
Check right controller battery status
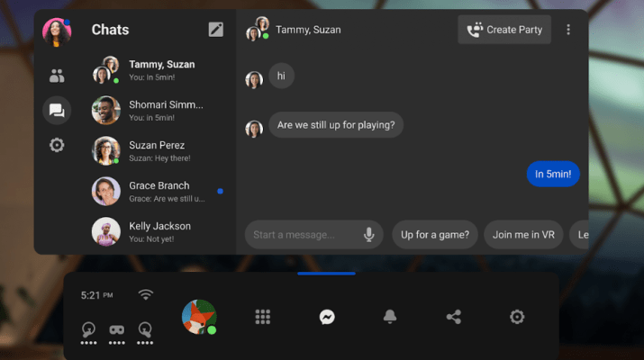(x=145, y=333)
